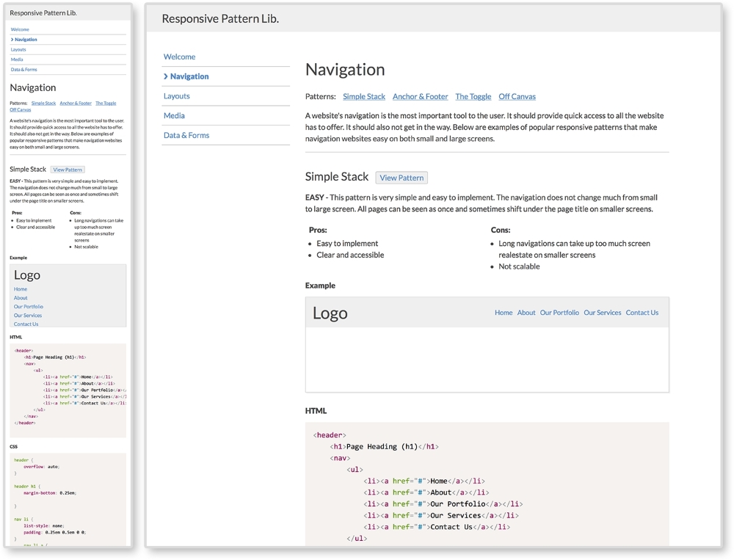Expand the Navigation section via its chevron
Screen dimensions: 734x560
pyautogui.click(x=164, y=76)
